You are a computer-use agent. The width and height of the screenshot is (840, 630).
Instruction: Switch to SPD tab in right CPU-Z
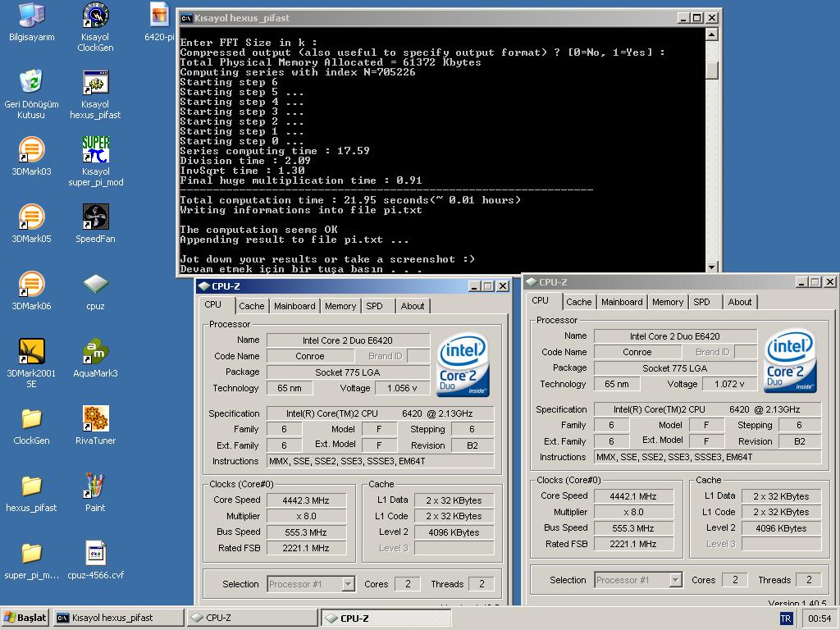point(702,302)
